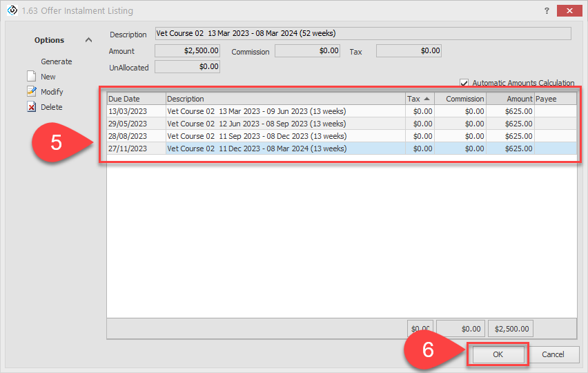
Task: Close the Offer Instalment Listing window
Action: point(569,11)
